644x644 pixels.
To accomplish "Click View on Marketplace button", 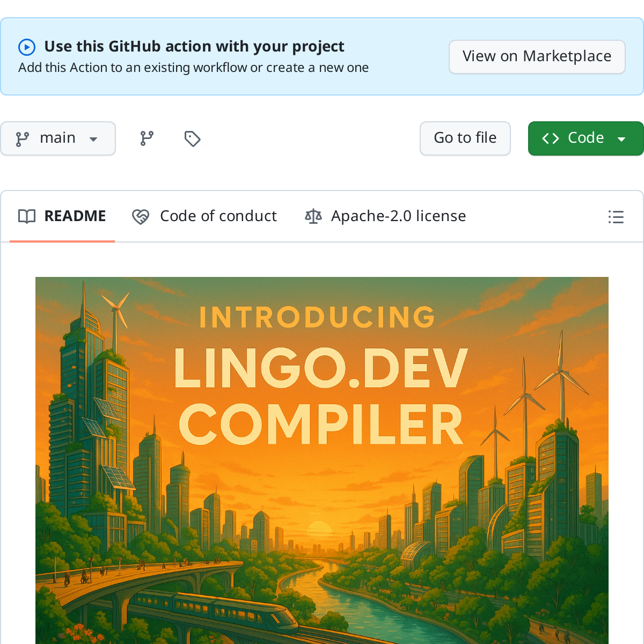I will (537, 56).
